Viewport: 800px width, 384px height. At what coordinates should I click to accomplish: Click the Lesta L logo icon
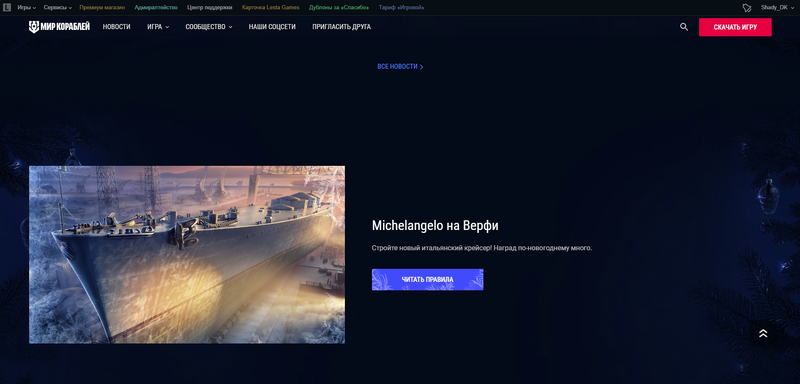click(7, 8)
